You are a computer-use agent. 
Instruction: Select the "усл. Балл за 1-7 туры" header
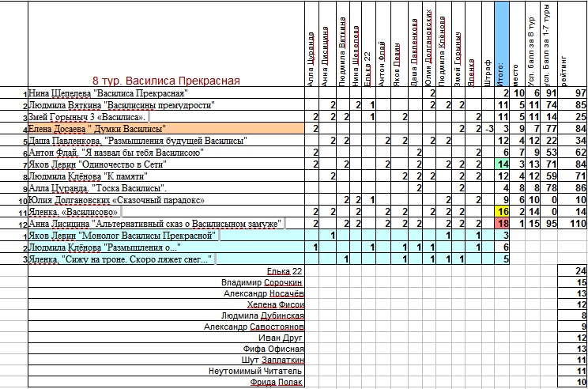[x=549, y=44]
